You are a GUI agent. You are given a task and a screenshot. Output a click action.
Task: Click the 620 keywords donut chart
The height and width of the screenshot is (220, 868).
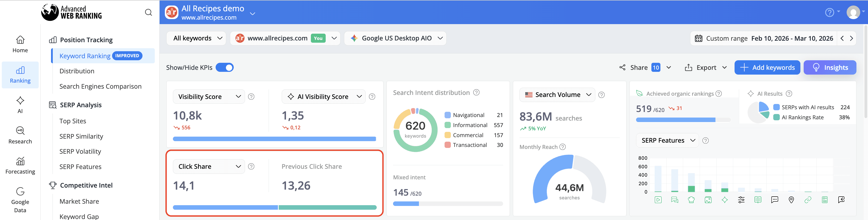point(415,130)
